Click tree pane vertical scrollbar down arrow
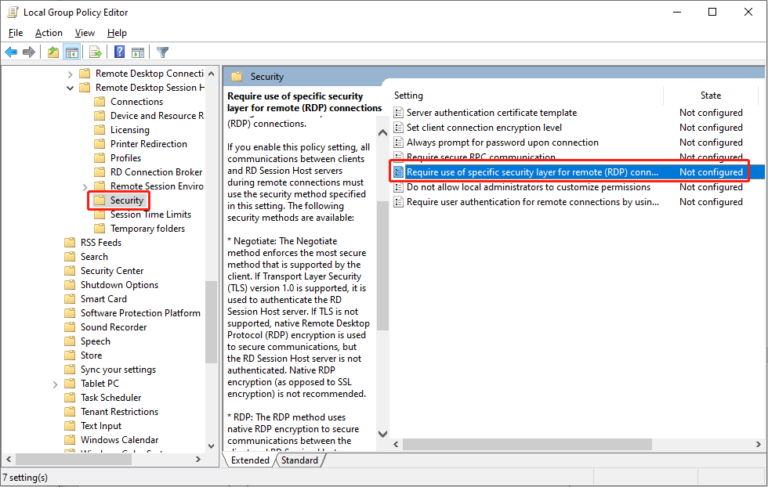Image resolution: width=768 pixels, height=487 pixels. point(211,446)
